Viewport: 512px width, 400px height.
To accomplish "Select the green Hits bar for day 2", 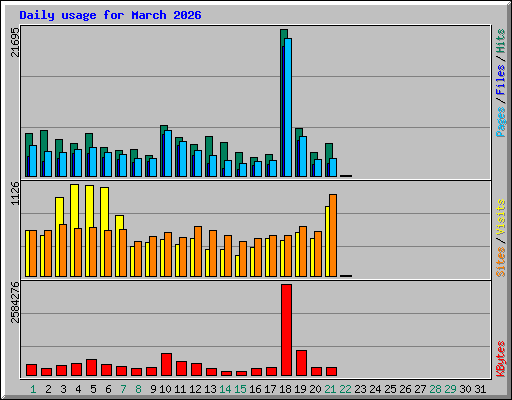I will point(44,141).
